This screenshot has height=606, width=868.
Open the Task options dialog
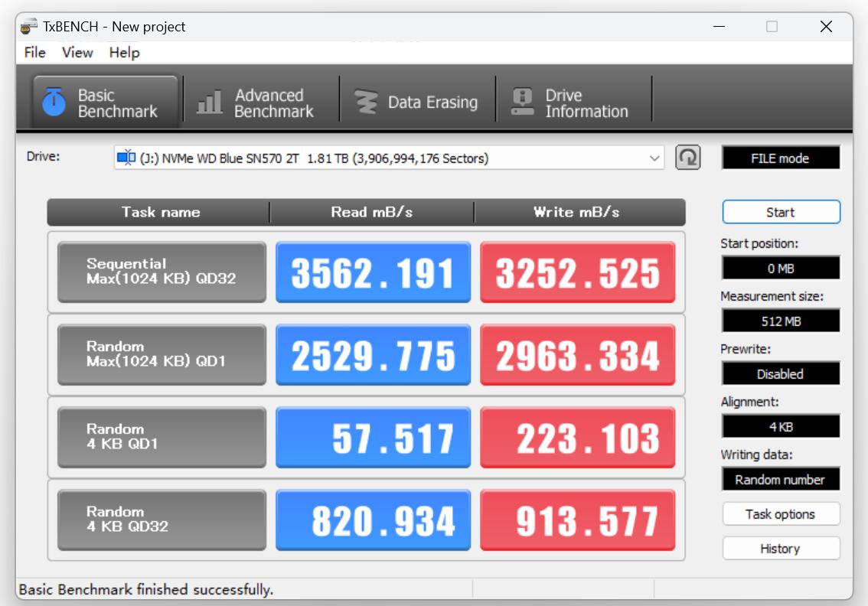[781, 513]
